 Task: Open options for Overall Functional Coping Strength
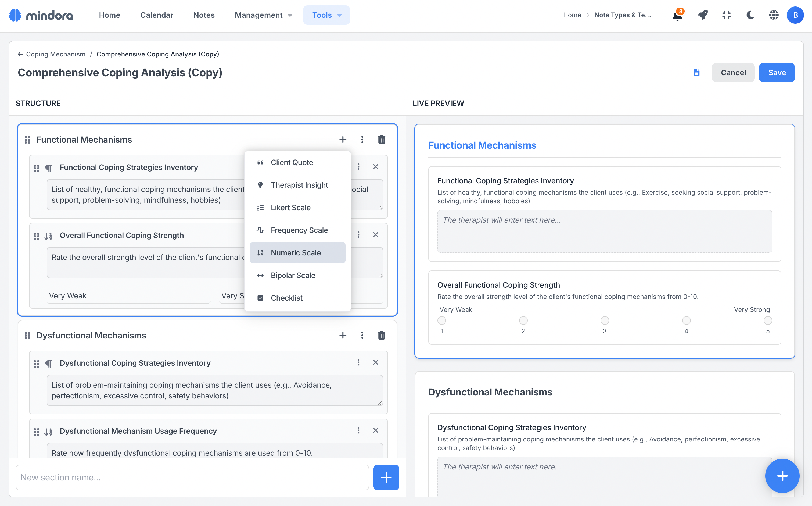point(358,235)
